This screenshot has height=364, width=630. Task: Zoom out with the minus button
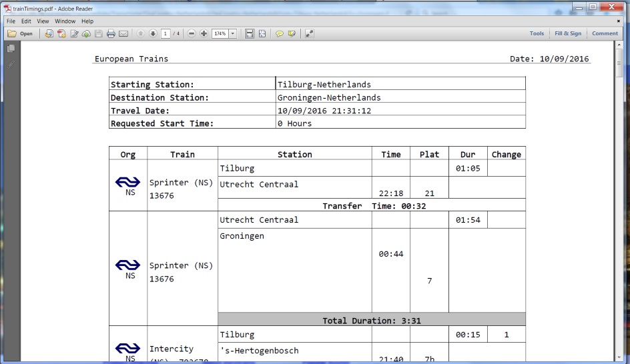pyautogui.click(x=192, y=34)
